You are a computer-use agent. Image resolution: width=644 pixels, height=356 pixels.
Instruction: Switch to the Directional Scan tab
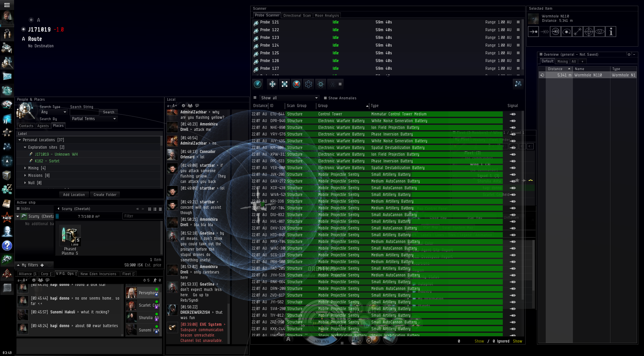pos(297,15)
